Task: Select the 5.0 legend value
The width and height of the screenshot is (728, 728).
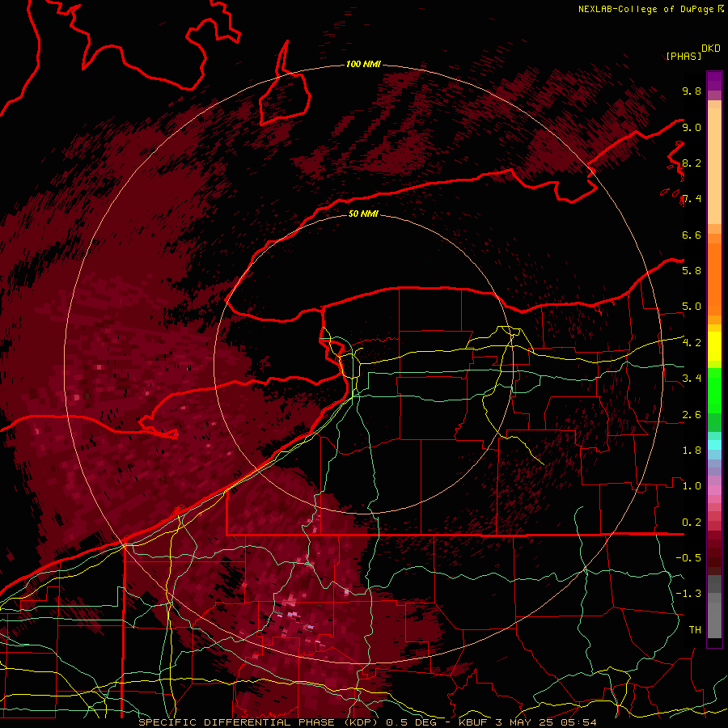Action: click(x=692, y=307)
